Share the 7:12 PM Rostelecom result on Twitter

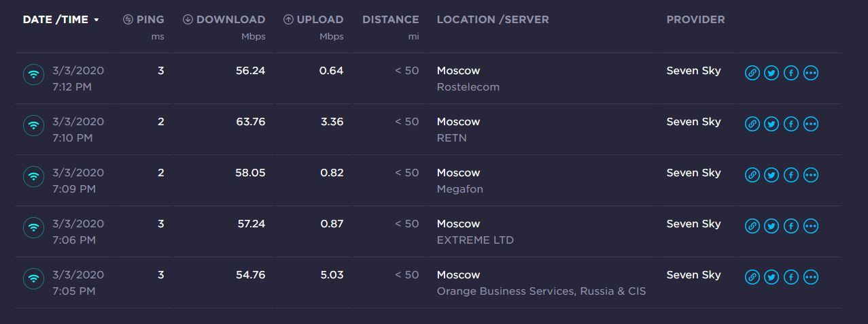tap(771, 73)
